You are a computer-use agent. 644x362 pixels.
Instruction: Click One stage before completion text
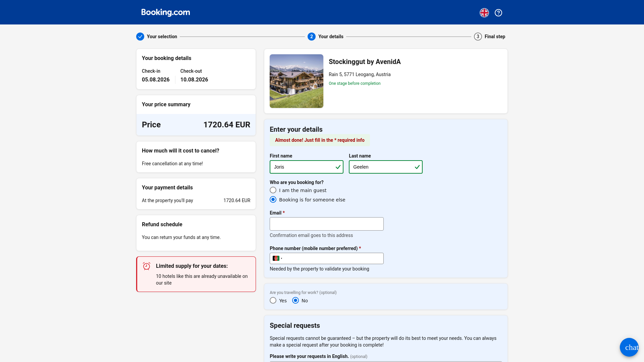point(355,83)
